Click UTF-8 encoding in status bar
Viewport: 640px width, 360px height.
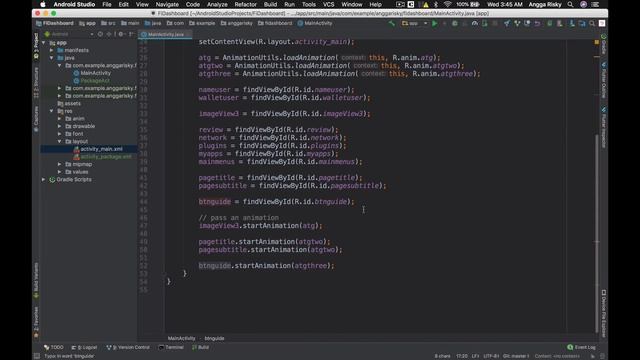point(491,356)
